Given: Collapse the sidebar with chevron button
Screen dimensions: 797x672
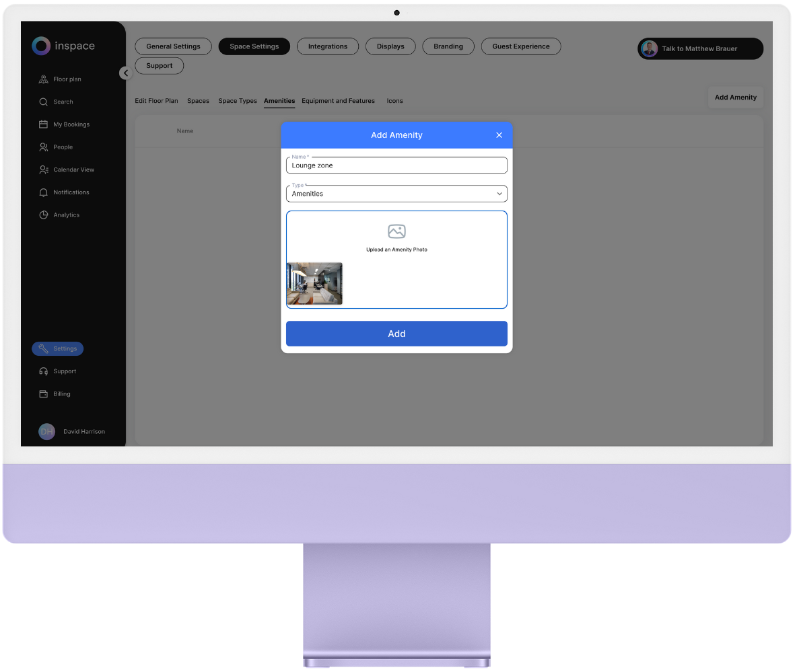Looking at the screenshot, I should click(x=126, y=73).
